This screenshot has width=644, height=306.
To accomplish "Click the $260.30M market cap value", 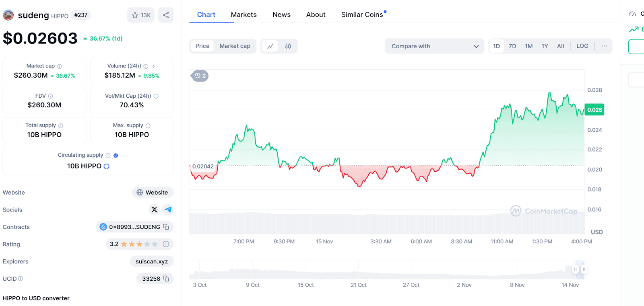I will coord(31,76).
